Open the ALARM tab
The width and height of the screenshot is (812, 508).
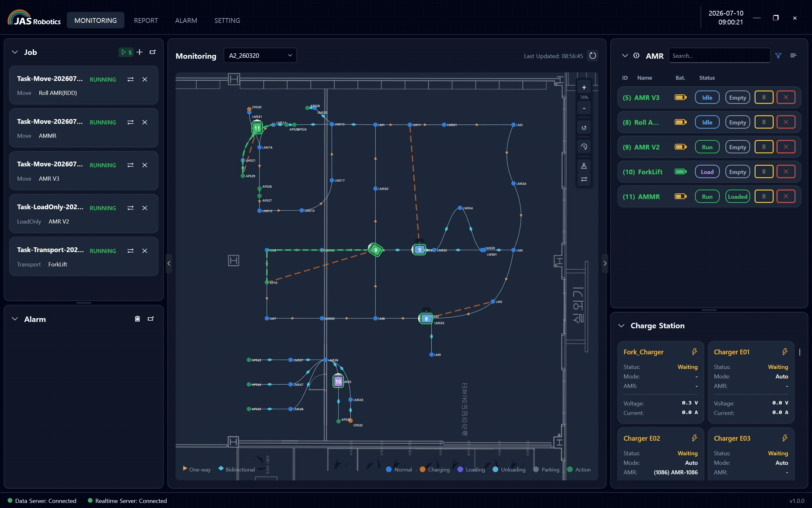186,21
